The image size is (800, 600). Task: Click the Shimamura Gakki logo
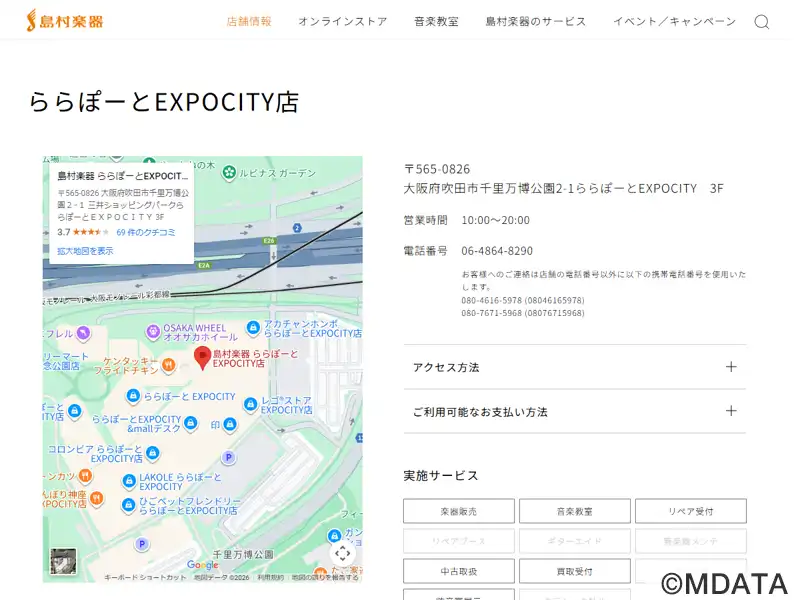click(x=65, y=20)
